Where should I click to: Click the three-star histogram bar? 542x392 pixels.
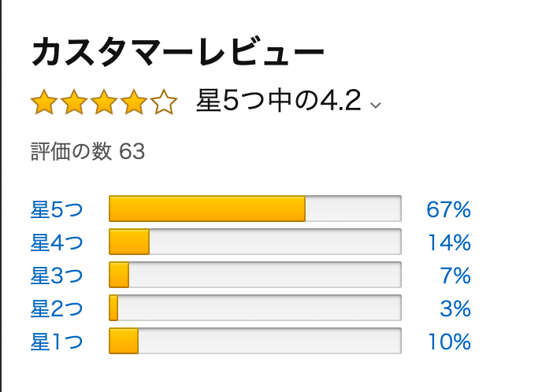(255, 275)
